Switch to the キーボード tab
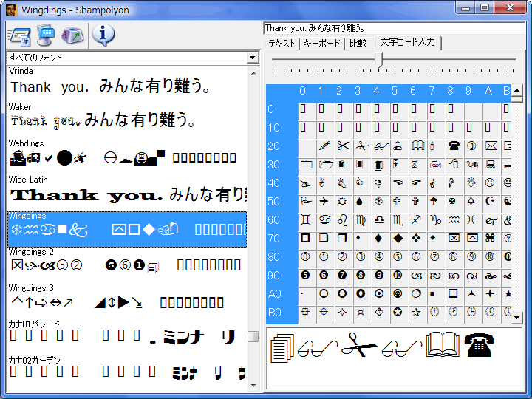This screenshot has height=399, width=532. click(321, 44)
